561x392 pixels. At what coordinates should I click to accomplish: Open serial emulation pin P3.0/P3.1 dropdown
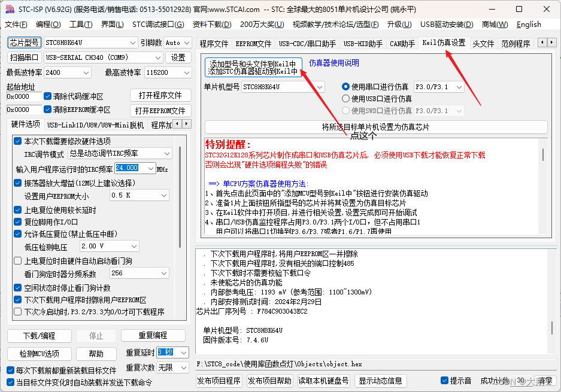pos(439,87)
